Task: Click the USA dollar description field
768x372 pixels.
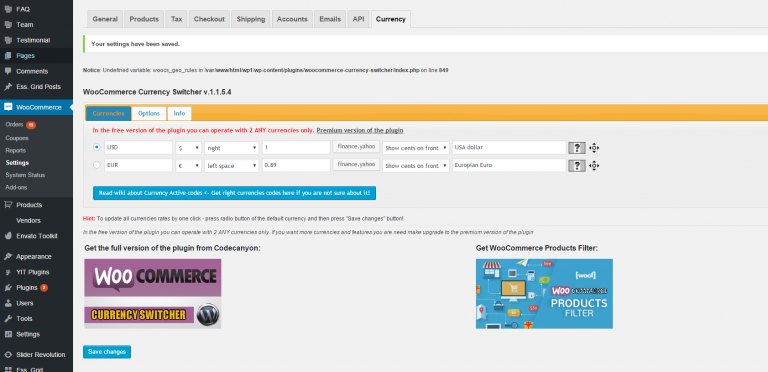Action: click(509, 148)
